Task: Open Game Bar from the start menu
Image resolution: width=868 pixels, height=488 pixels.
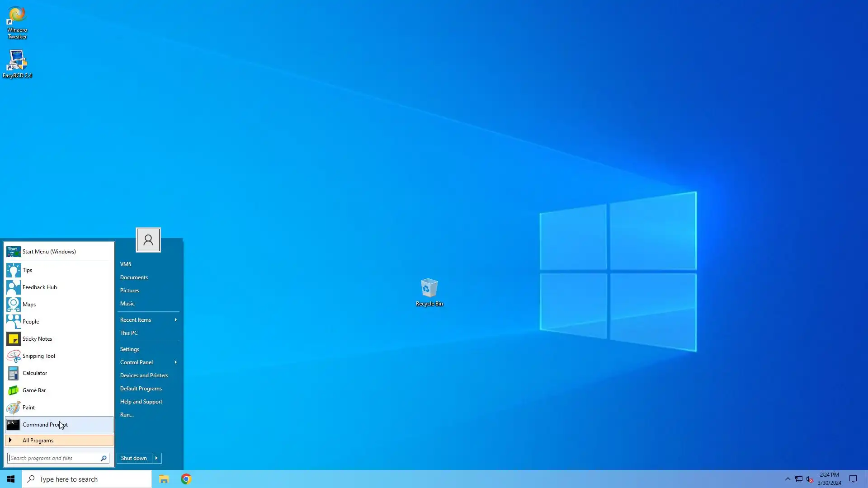Action: (x=34, y=390)
